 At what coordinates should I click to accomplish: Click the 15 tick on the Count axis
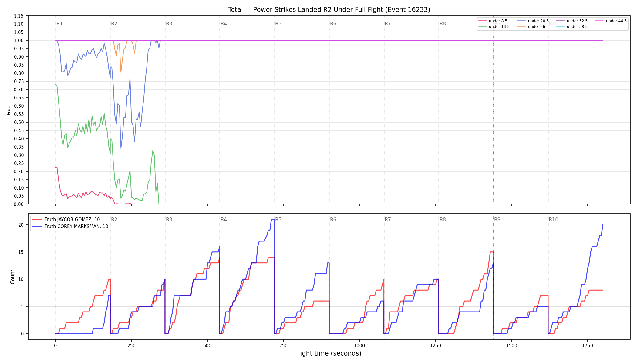click(21, 252)
